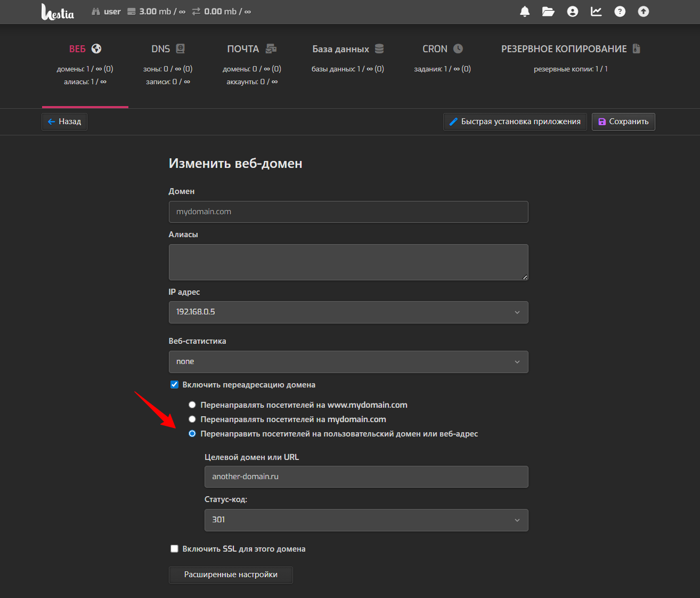Click the clock icon beside CRON
700x598 pixels.
[x=458, y=49]
